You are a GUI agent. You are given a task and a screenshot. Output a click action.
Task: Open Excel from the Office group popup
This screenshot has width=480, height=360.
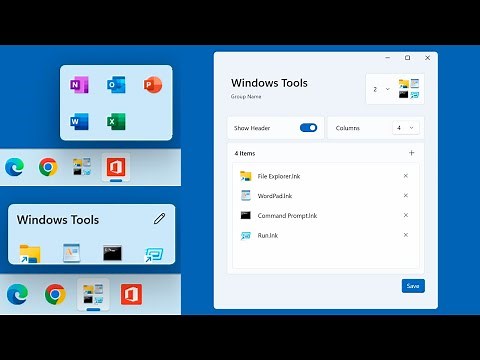click(116, 121)
